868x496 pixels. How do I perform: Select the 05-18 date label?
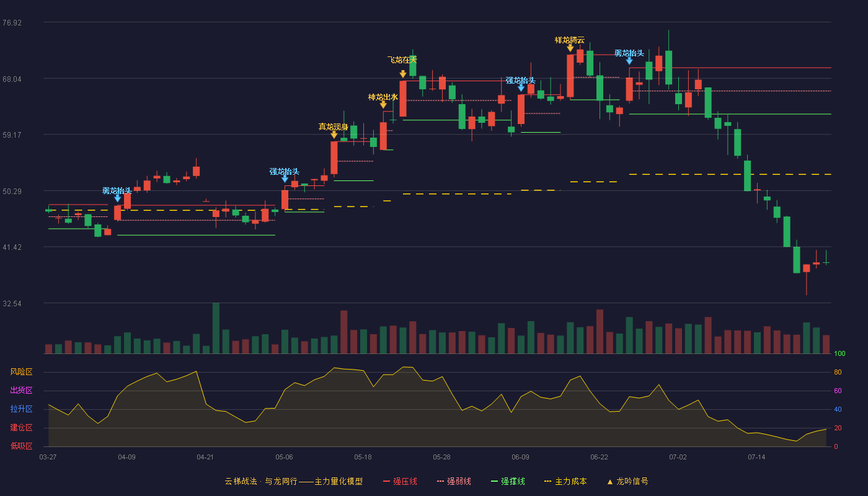(x=363, y=457)
